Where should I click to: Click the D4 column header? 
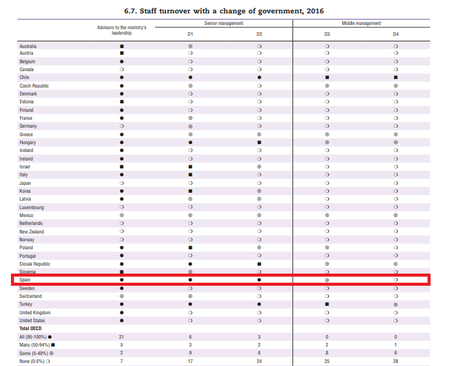pyautogui.click(x=396, y=34)
